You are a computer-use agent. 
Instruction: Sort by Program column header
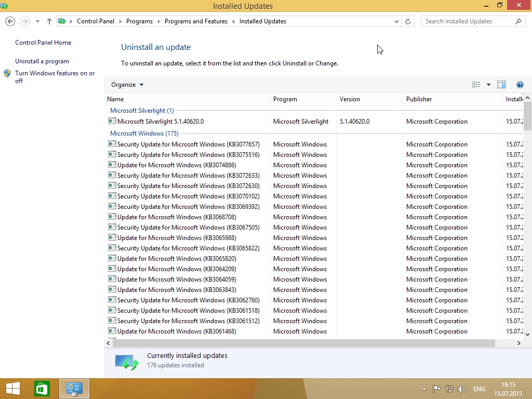pos(303,99)
